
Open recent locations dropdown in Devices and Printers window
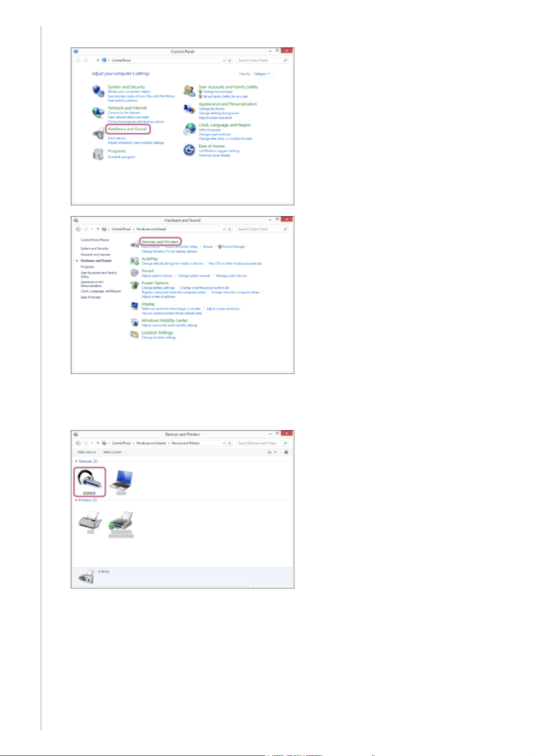point(92,443)
